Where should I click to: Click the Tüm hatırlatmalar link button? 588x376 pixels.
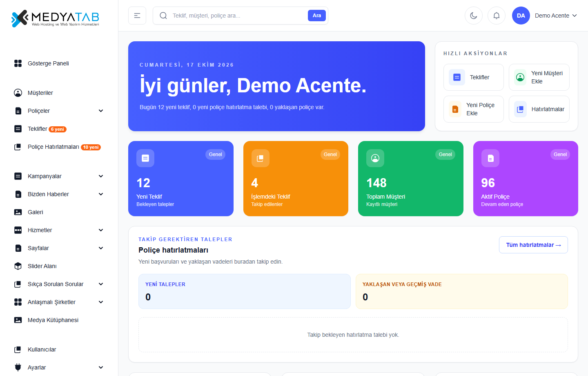533,245
